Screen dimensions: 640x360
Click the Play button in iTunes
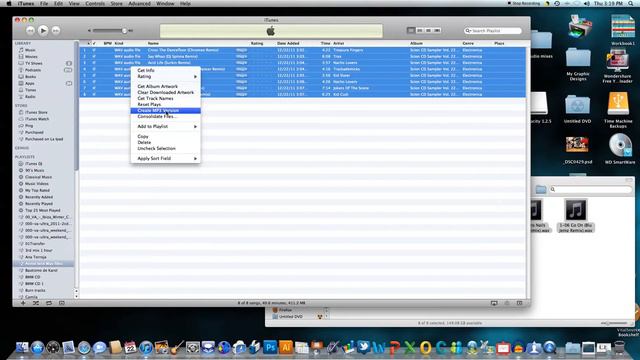pyautogui.click(x=43, y=30)
